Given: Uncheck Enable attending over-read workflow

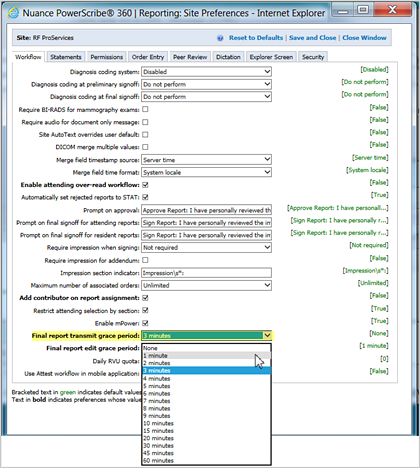Looking at the screenshot, I should pos(145,185).
